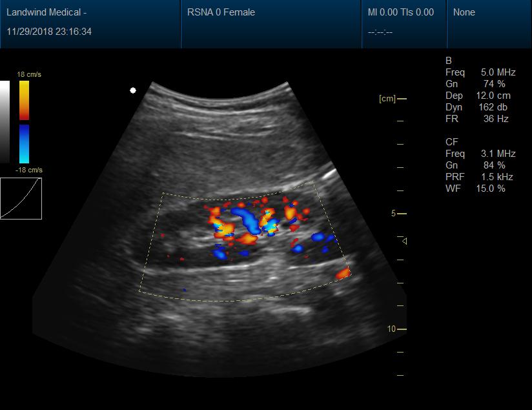Image resolution: width=532 pixels, height=410 pixels.
Task: Click the PRF 1.5 kHz value
Action: pos(496,177)
